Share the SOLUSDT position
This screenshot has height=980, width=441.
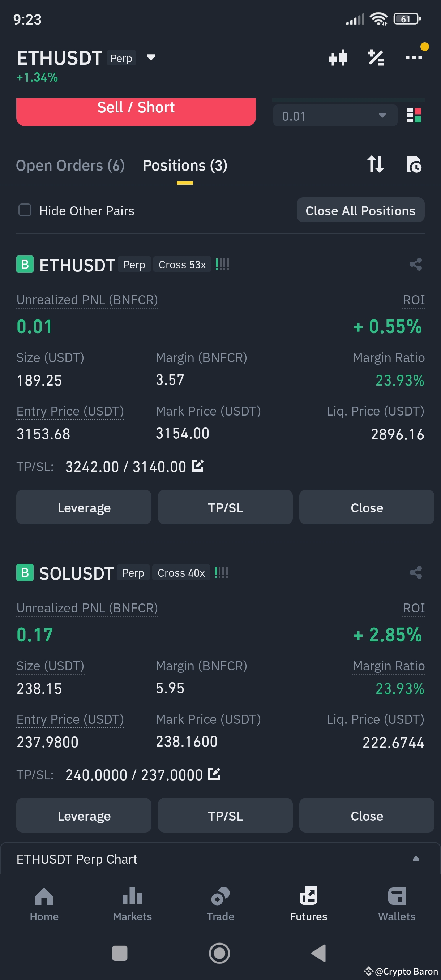click(416, 572)
